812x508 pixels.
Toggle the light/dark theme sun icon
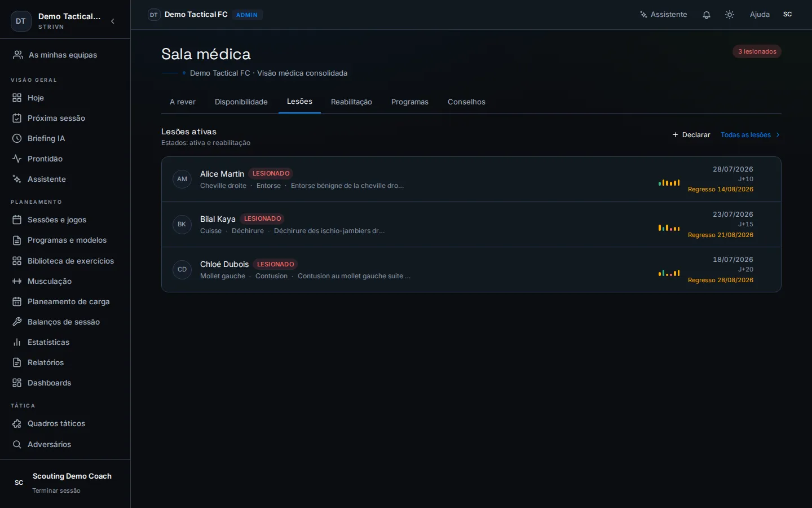click(x=730, y=15)
